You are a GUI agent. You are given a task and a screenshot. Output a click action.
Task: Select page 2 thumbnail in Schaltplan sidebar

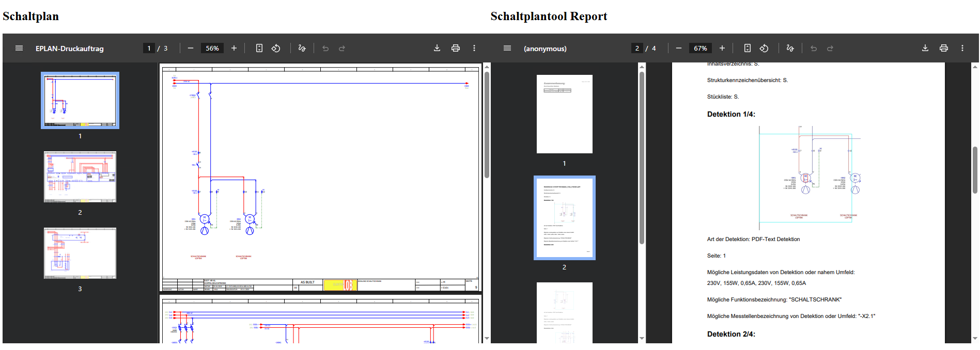[x=80, y=177]
